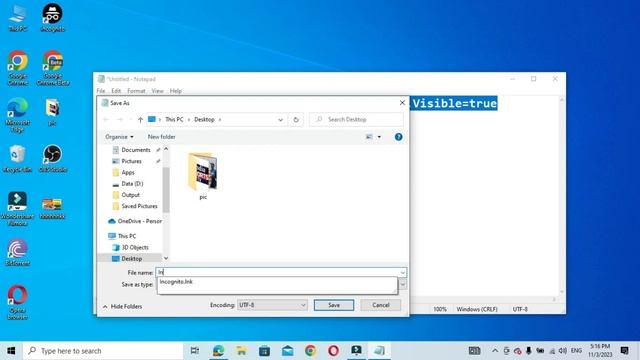Image resolution: width=640 pixels, height=360 pixels.
Task: Select Google Chrome desktop icon
Action: click(18, 68)
